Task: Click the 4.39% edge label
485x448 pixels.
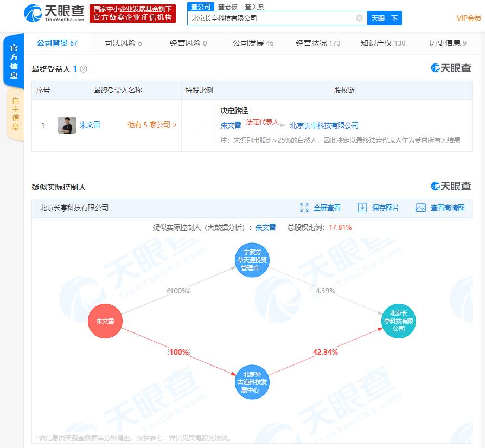Action: click(326, 291)
